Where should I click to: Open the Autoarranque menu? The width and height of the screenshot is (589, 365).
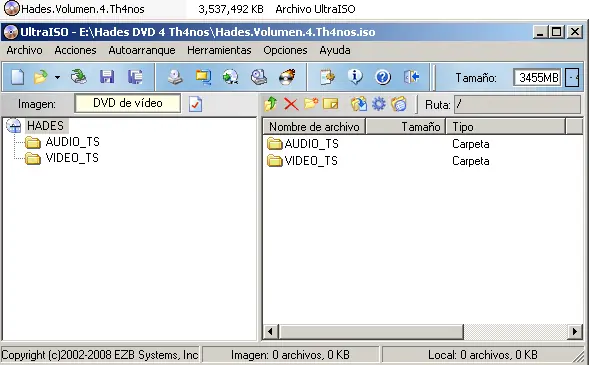coord(142,50)
